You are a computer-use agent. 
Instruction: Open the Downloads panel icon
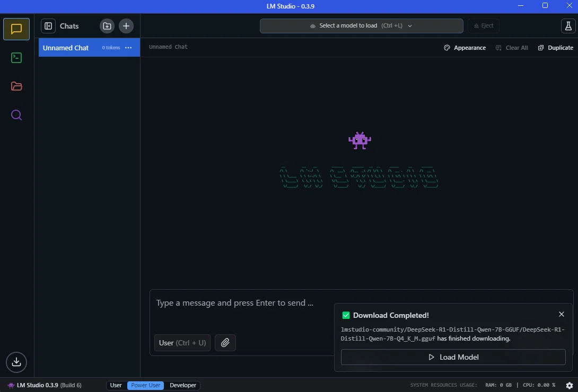(16, 362)
